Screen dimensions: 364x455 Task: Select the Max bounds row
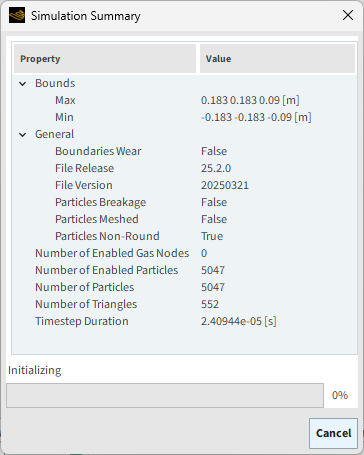pos(184,100)
